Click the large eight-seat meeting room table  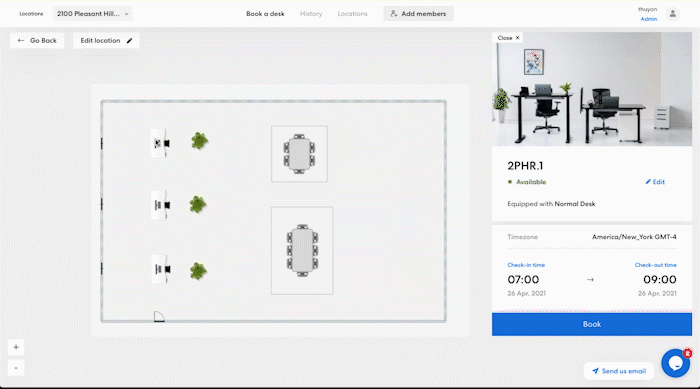[302, 251]
